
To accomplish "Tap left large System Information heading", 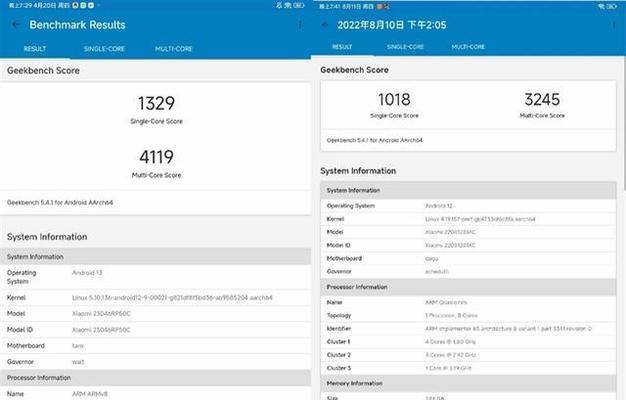I will pyautogui.click(x=47, y=237).
